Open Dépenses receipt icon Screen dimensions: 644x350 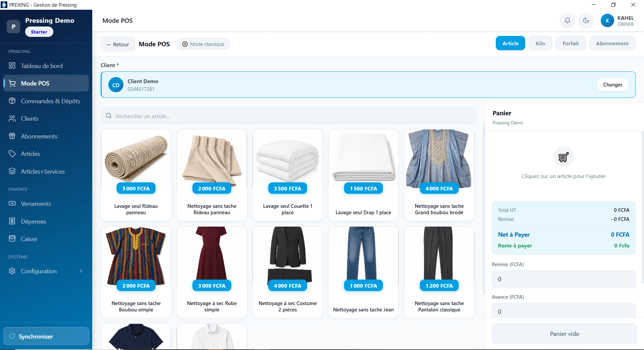(x=12, y=221)
